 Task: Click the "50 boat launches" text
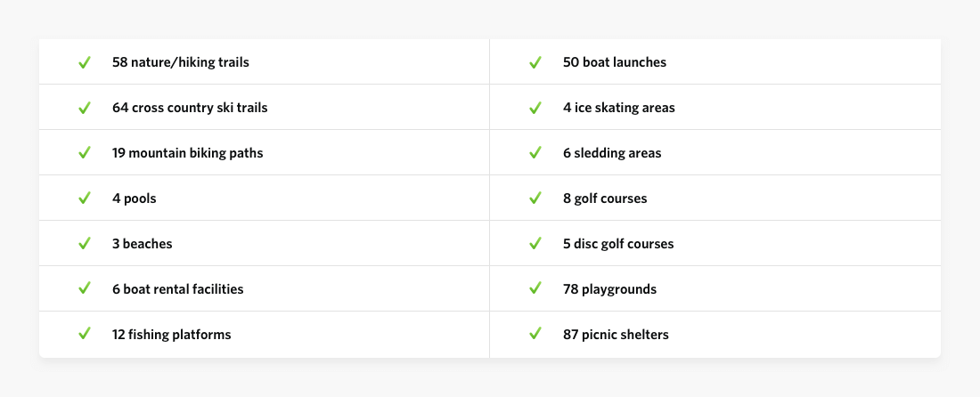pos(615,62)
